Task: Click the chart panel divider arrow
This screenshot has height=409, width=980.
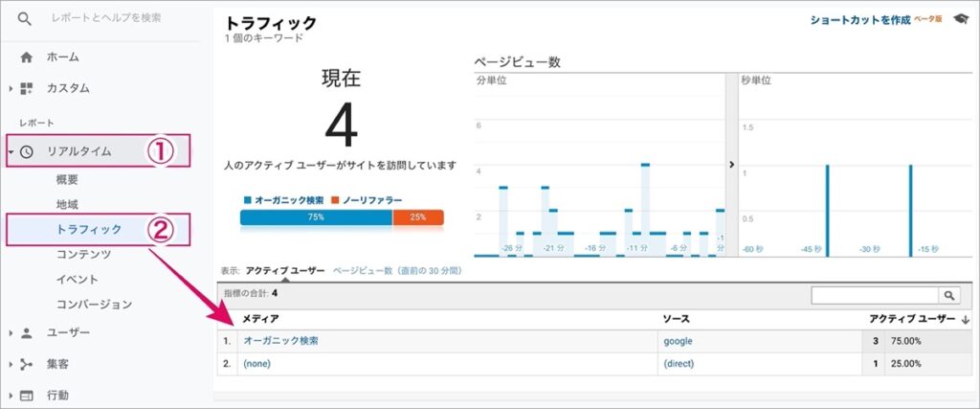Action: pos(731,165)
